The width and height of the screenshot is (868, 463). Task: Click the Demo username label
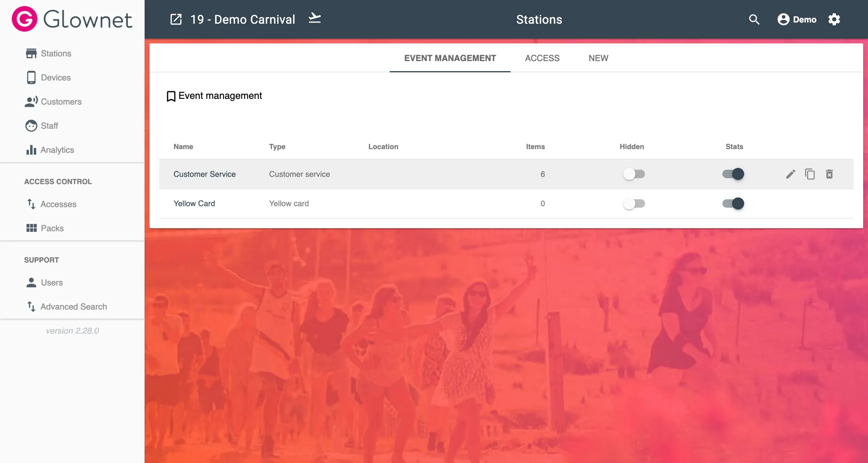pos(805,19)
